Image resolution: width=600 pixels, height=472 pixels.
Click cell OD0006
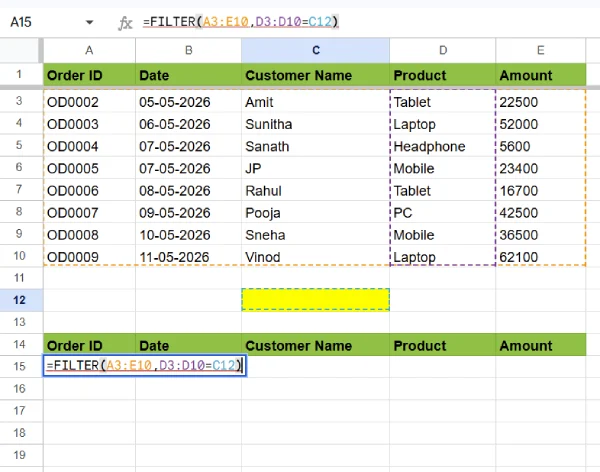89,191
